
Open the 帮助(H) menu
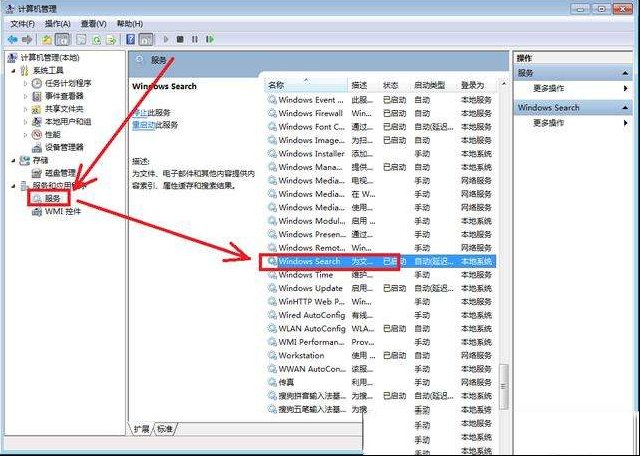tap(130, 24)
